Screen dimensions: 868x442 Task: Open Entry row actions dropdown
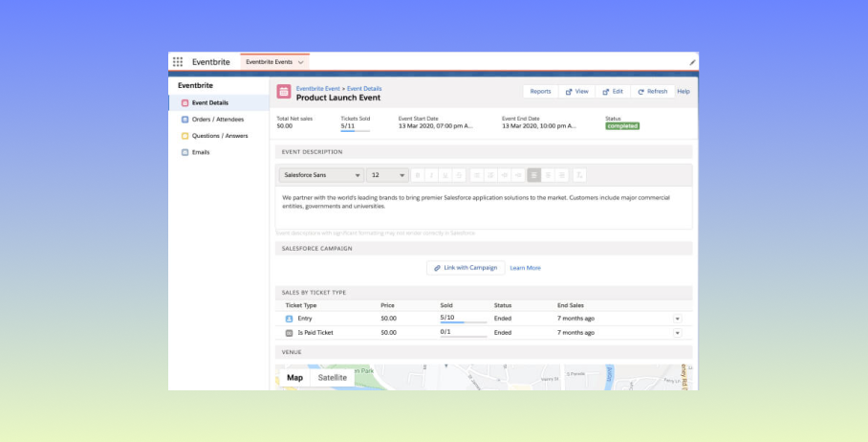tap(677, 319)
